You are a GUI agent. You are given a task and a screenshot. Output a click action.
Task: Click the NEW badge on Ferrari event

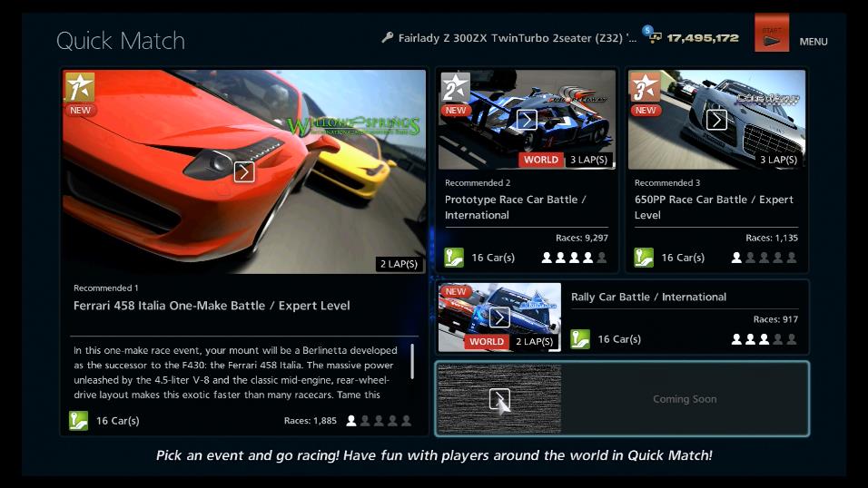pyautogui.click(x=80, y=110)
